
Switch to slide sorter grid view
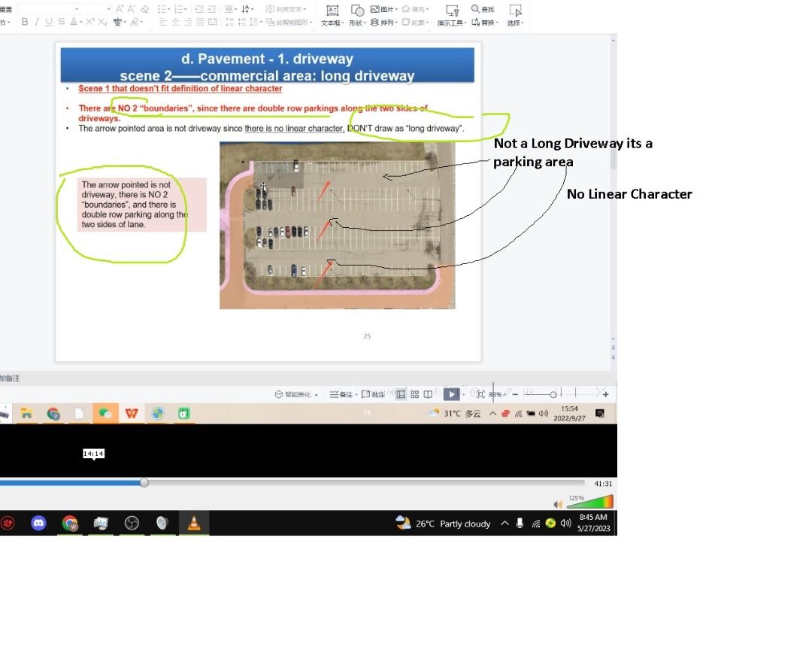click(414, 394)
